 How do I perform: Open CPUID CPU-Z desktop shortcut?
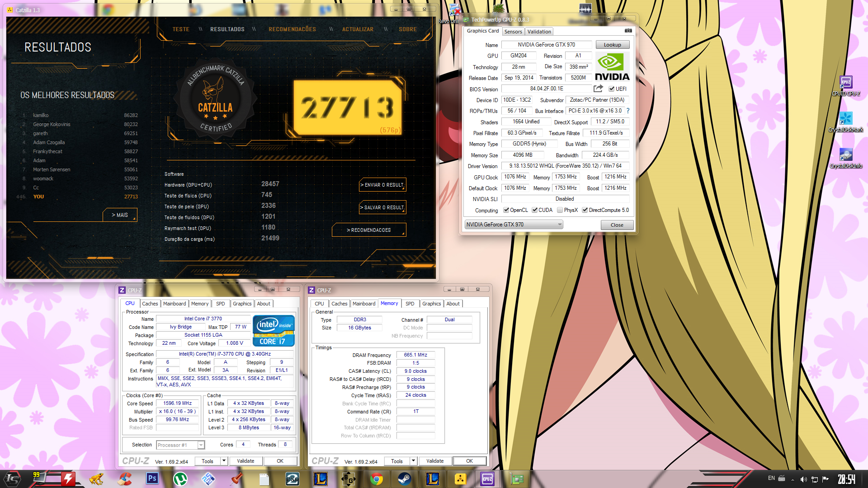pos(845,86)
